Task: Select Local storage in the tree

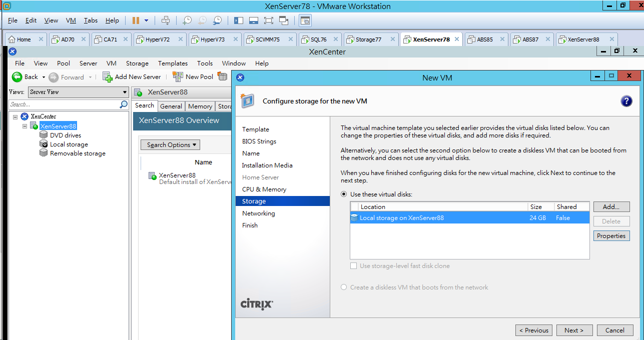Action: pos(69,144)
